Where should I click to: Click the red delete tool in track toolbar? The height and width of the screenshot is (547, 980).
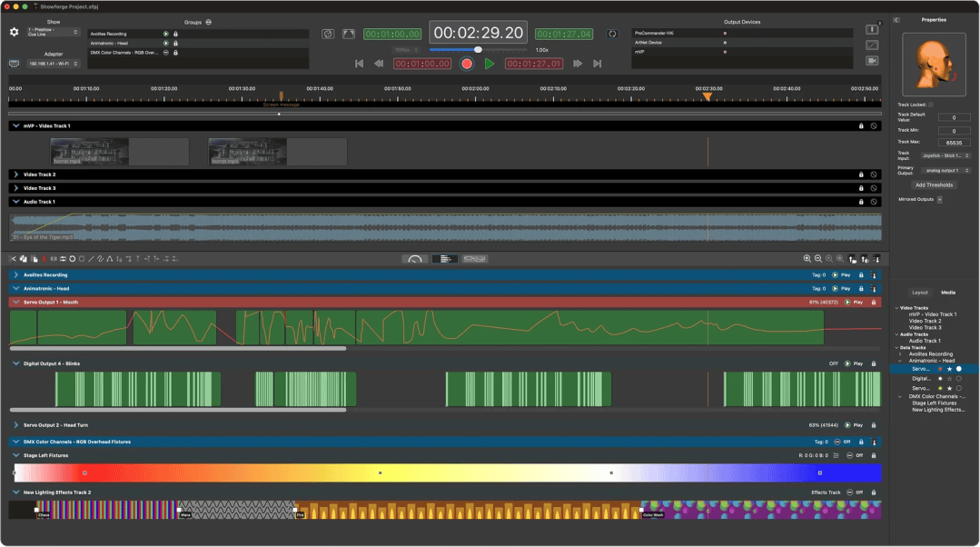click(x=44, y=259)
